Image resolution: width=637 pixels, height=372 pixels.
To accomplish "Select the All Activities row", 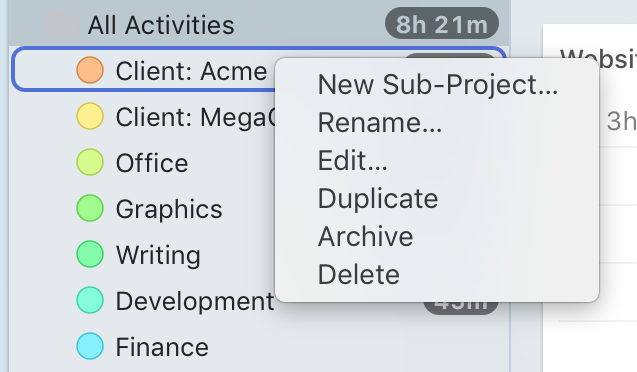I will 259,24.
